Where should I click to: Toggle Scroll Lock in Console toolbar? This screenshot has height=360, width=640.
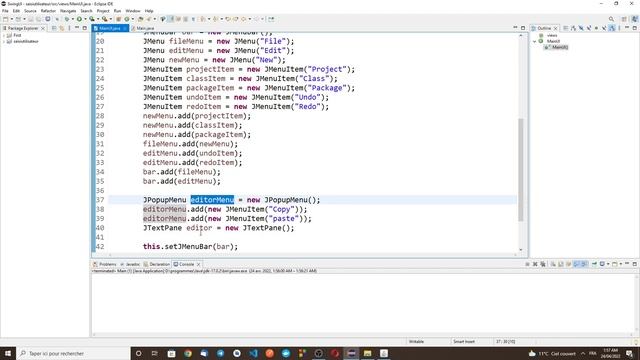click(x=561, y=264)
